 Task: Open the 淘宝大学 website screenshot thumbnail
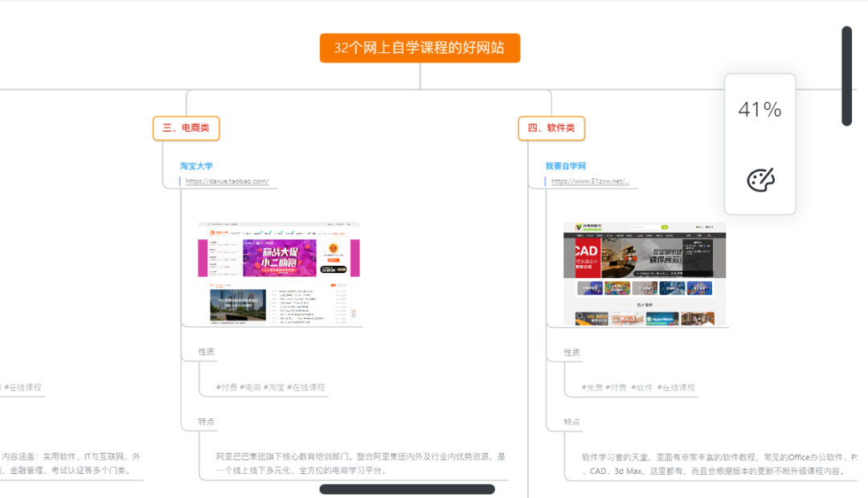[x=279, y=273]
